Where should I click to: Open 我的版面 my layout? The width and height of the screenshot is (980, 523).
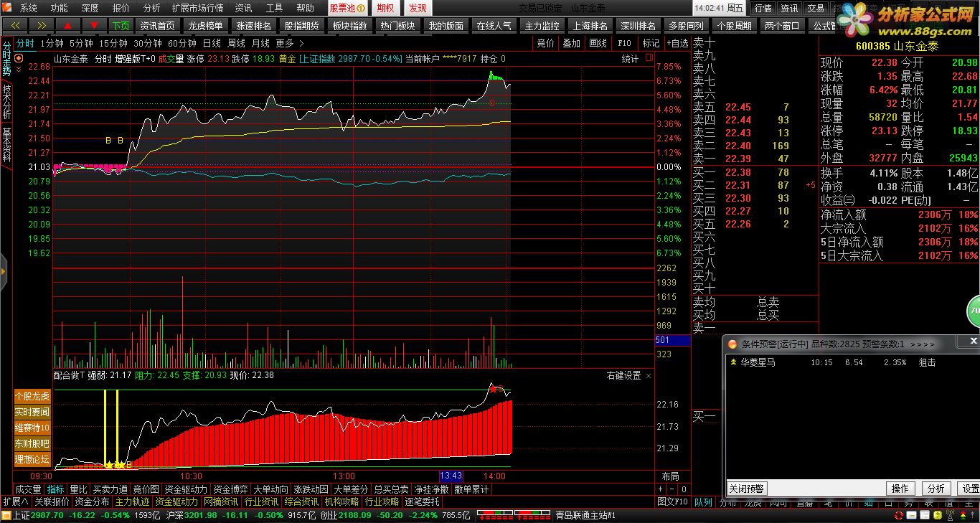point(446,25)
